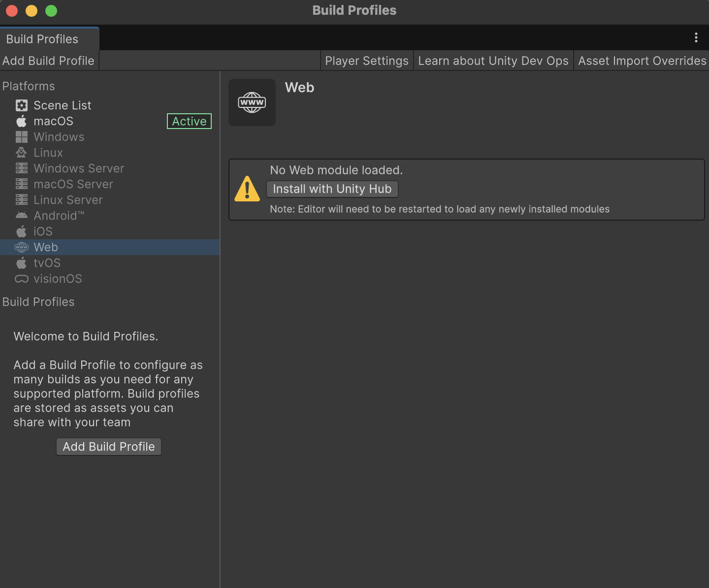Select the macOS platform row

[110, 121]
